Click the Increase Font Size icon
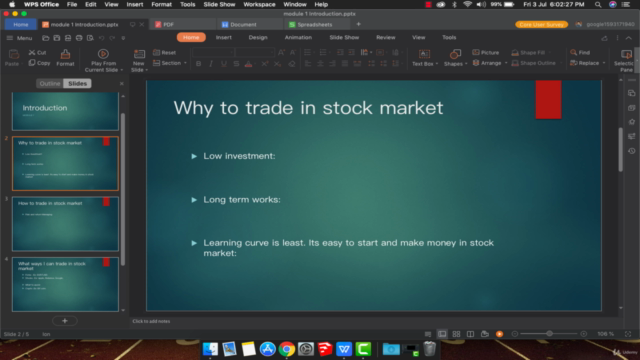The height and width of the screenshot is (360, 640). (x=281, y=52)
